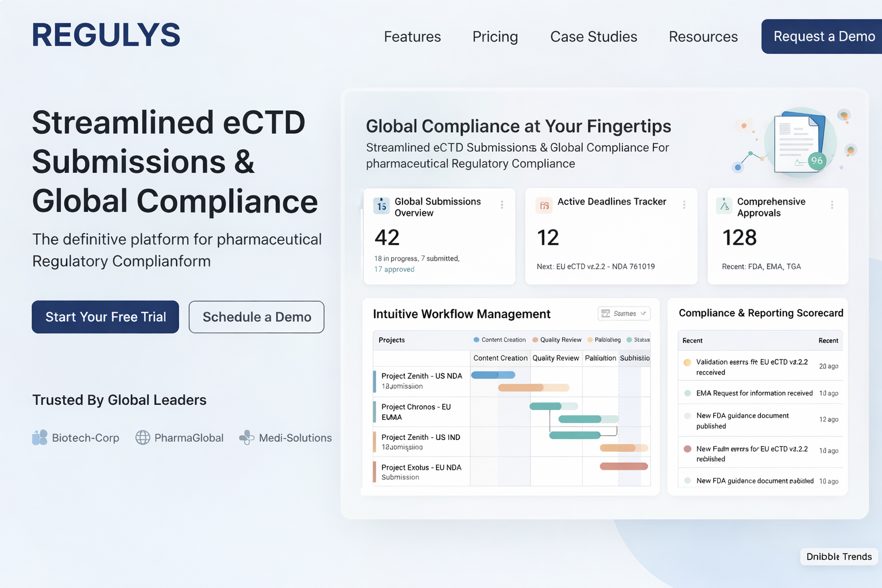Click the 128 approvals count
This screenshot has height=588, width=882.
740,238
